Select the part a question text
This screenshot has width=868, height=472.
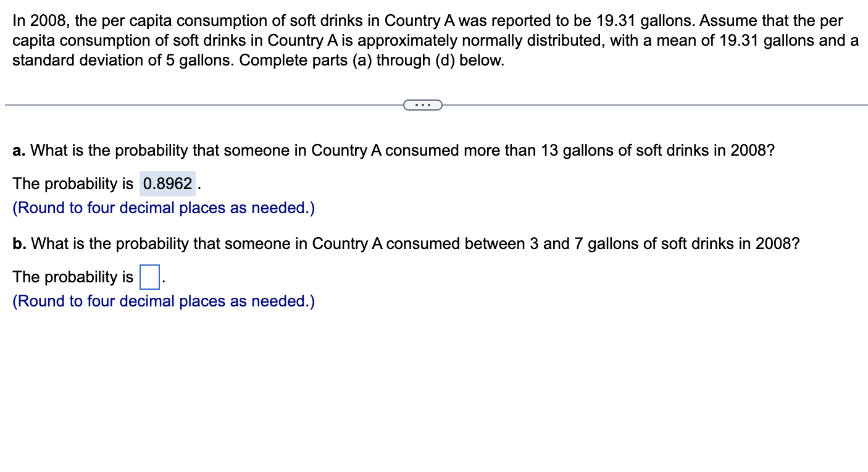click(393, 150)
